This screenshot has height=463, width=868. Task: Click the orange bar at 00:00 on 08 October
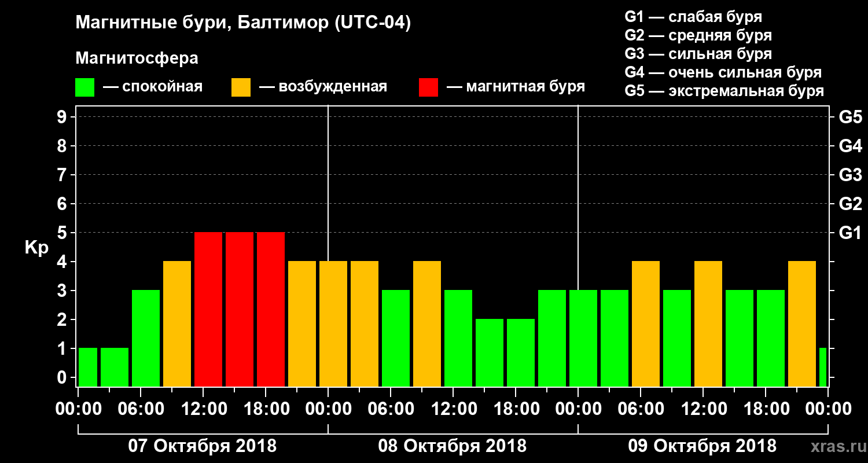[x=333, y=324]
